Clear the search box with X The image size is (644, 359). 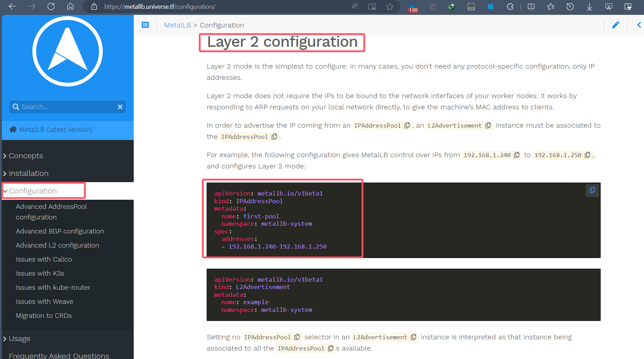[x=120, y=107]
